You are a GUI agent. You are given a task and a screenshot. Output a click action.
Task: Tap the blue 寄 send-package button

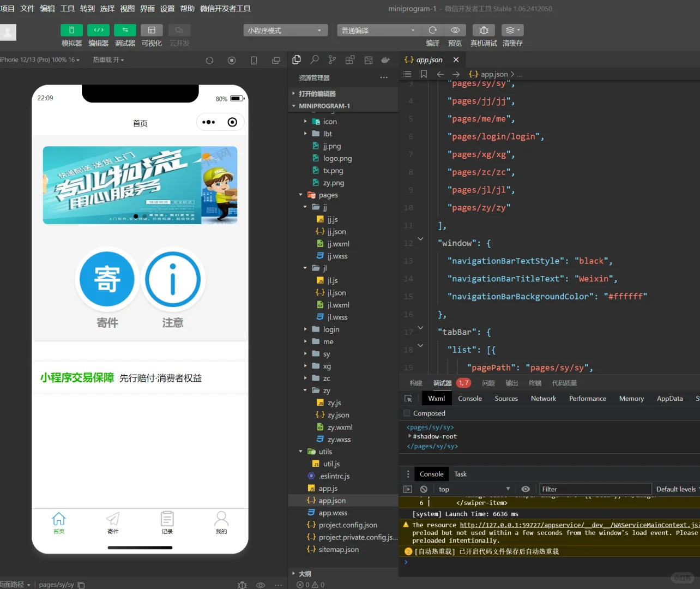[x=107, y=279]
